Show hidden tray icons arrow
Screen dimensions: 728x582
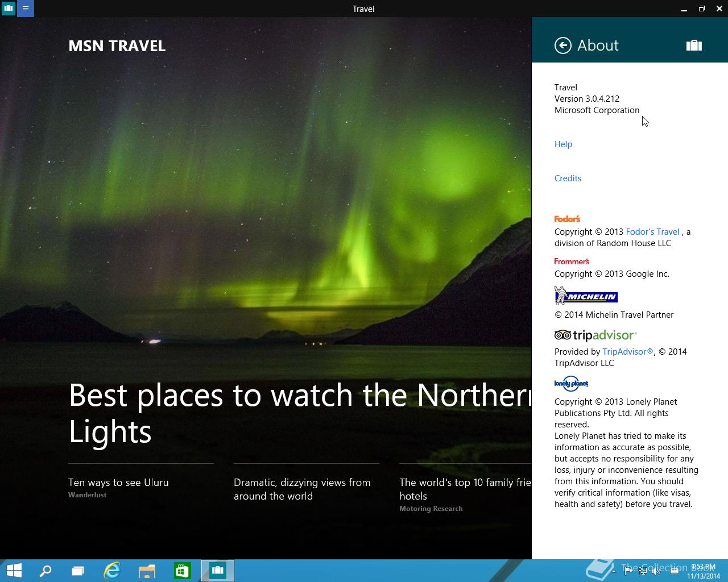click(614, 571)
